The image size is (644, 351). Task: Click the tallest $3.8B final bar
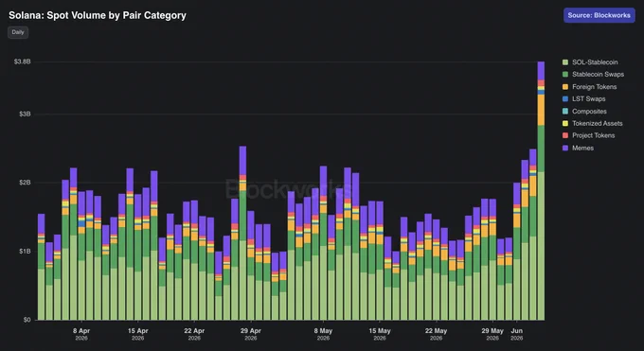coord(541,191)
